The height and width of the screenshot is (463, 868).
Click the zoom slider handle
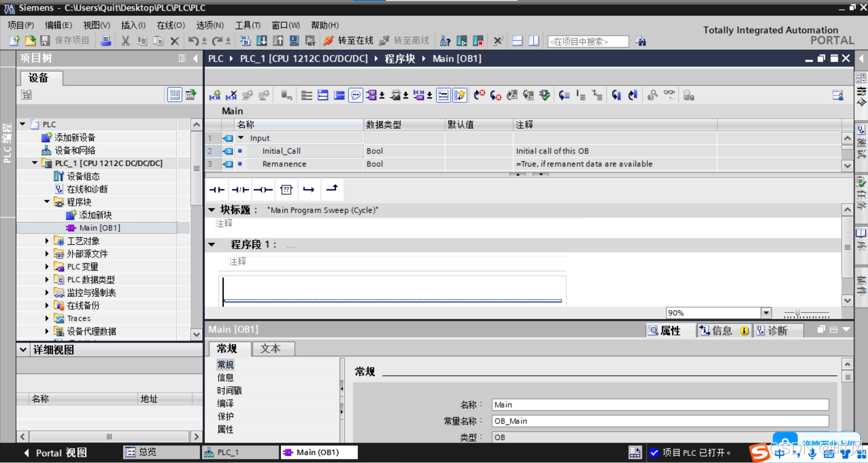797,313
